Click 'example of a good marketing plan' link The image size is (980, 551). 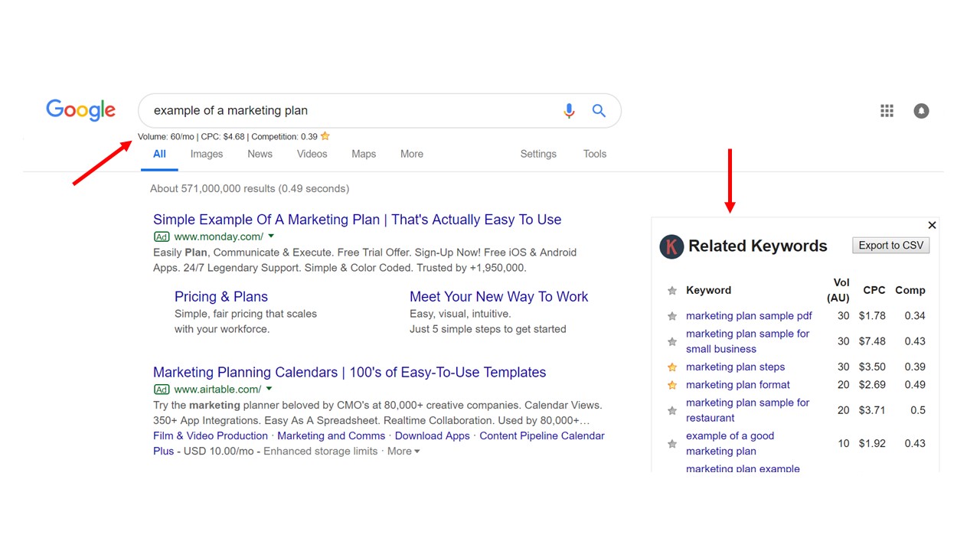(730, 443)
